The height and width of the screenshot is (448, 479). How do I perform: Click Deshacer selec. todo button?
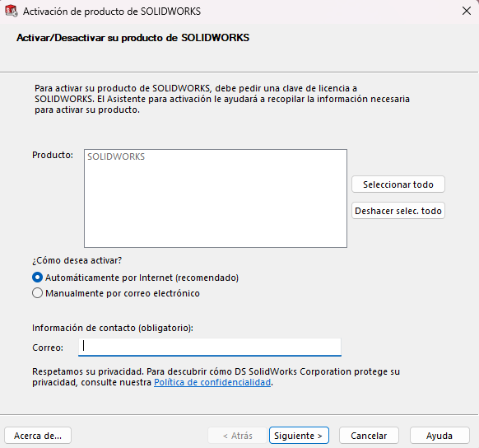tap(398, 211)
